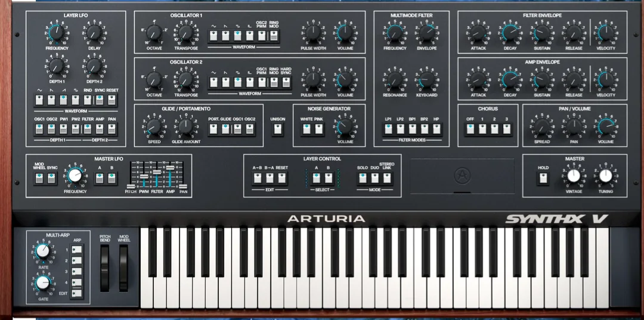This screenshot has width=644, height=320.
Task: Select Multi-Arp slot 1 button
Action: [77, 250]
